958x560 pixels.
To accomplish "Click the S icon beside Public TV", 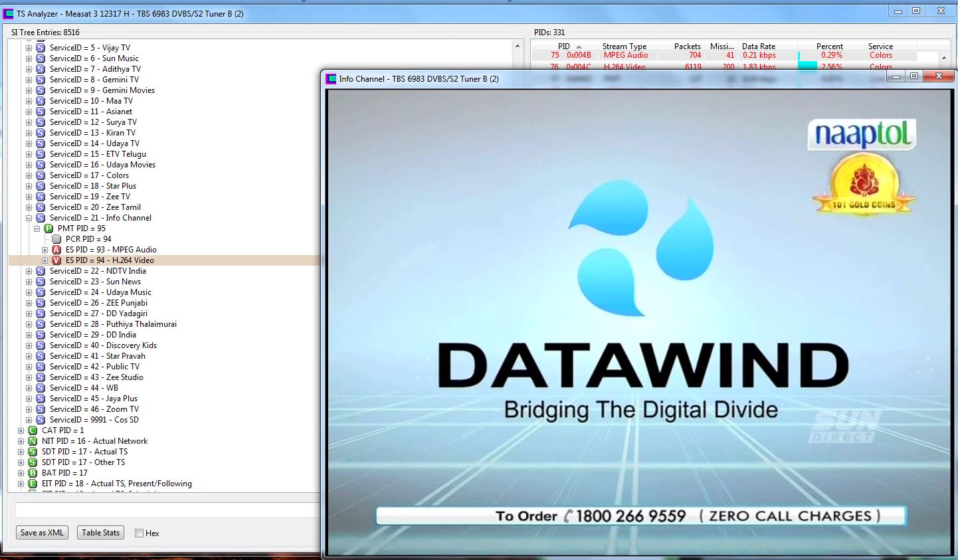I will pos(41,367).
